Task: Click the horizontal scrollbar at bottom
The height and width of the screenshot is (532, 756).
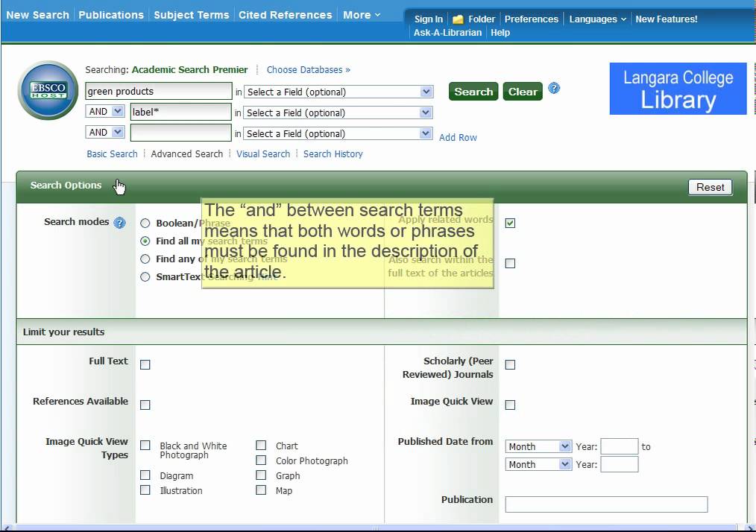Action: click(376, 528)
